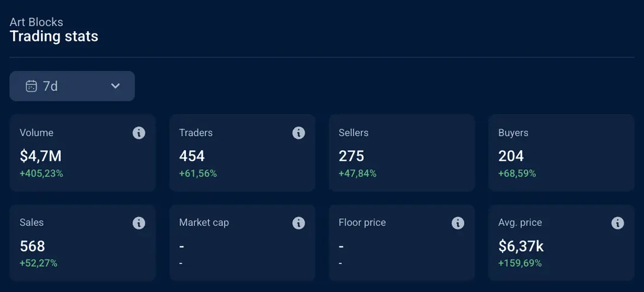644x292 pixels.
Task: Click the +405,23% volume change
Action: [41, 174]
